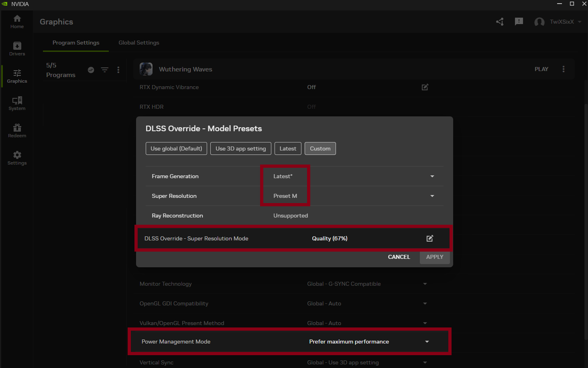
Task: Open the TwiXSixX account dropdown arrow
Action: (580, 22)
